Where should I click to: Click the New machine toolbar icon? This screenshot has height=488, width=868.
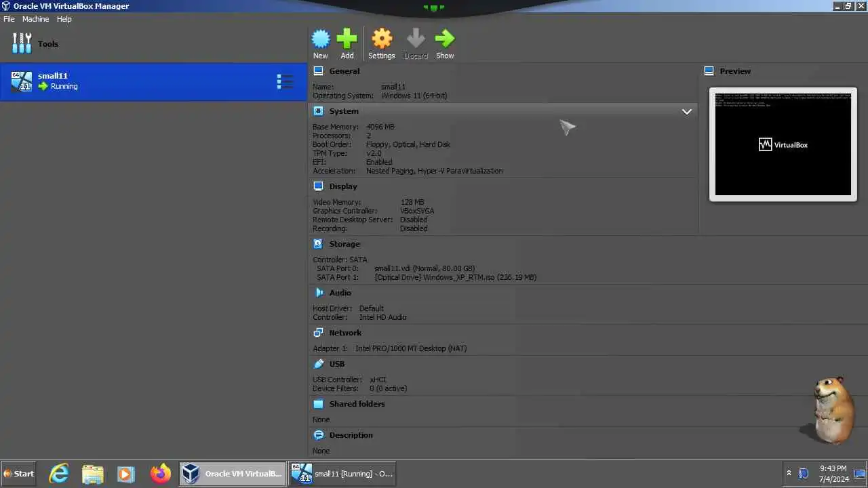click(x=321, y=39)
